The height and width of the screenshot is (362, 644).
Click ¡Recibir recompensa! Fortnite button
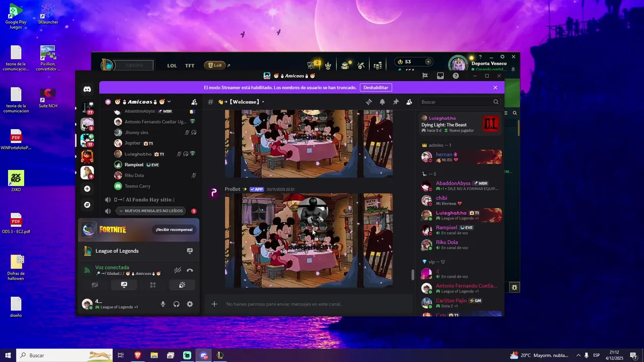coord(174,230)
